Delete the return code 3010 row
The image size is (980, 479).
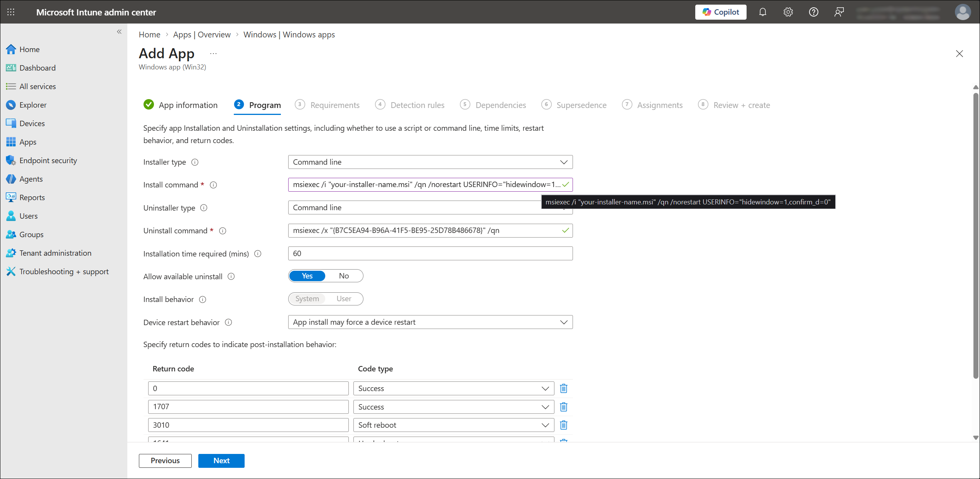tap(564, 425)
